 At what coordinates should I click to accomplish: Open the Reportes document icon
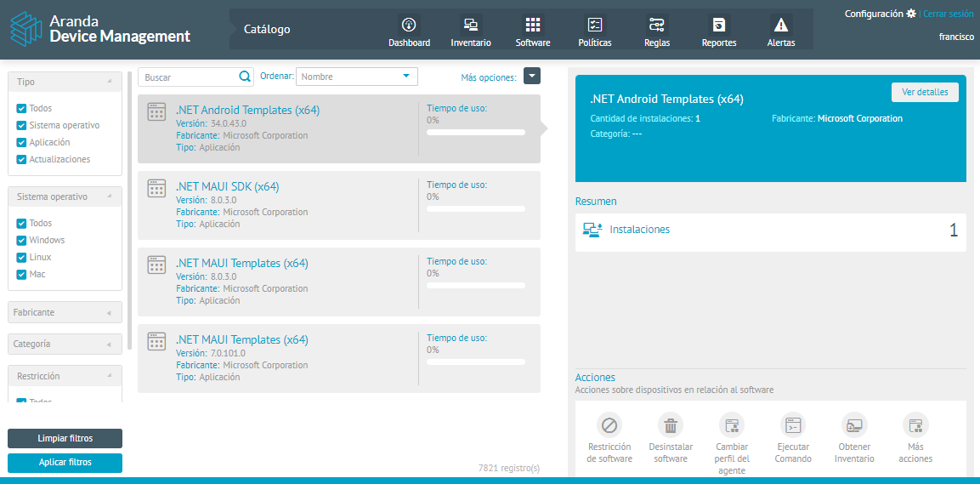coord(719,25)
